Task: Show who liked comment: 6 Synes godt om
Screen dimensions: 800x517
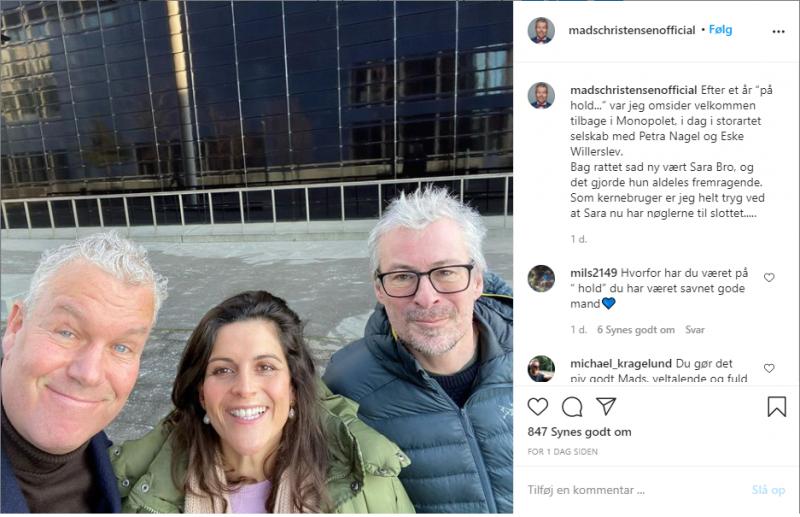Action: click(636, 330)
